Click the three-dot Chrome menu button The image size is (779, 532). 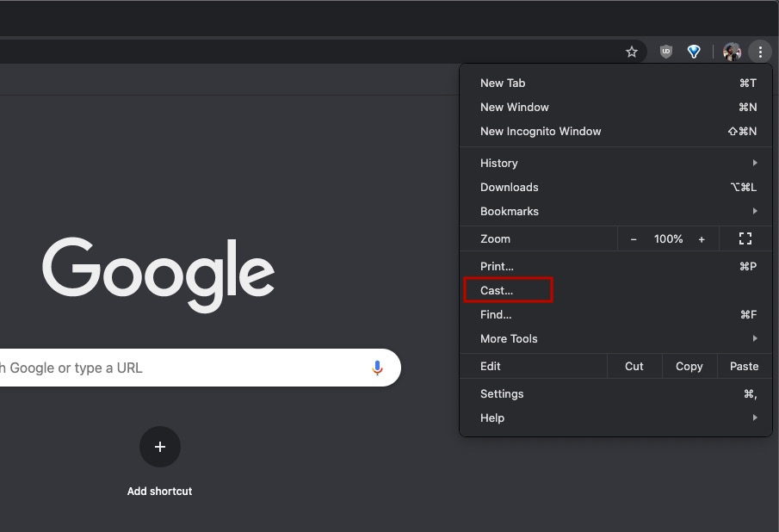[760, 52]
